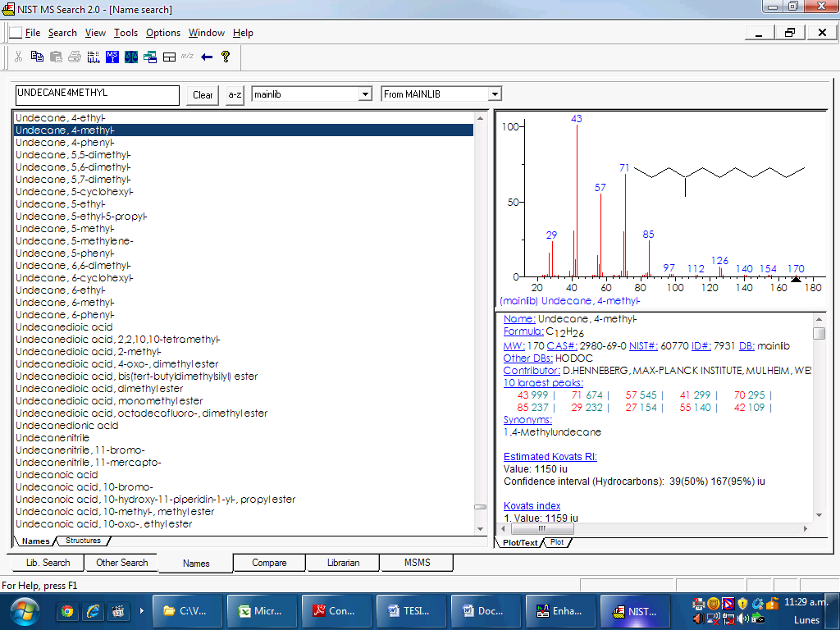This screenshot has height=630, width=840.
Task: Switch to the Lib. Search tab
Action: tap(48, 563)
